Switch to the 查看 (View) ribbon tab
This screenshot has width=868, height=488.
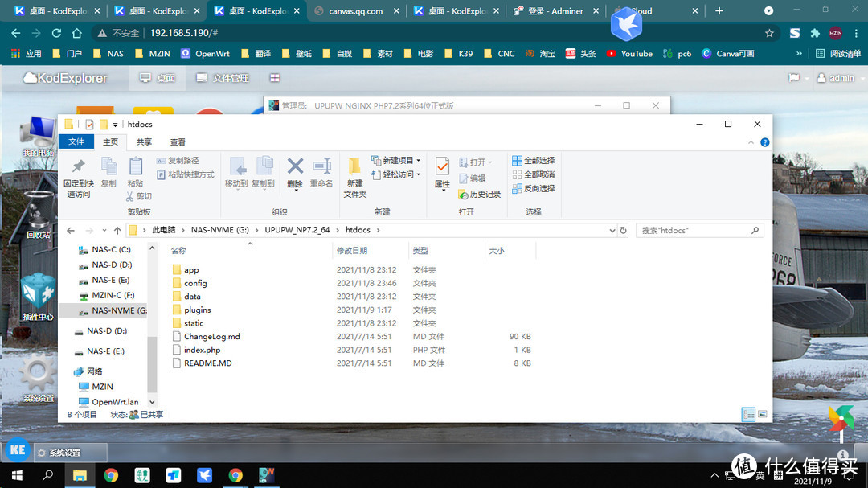pyautogui.click(x=176, y=141)
